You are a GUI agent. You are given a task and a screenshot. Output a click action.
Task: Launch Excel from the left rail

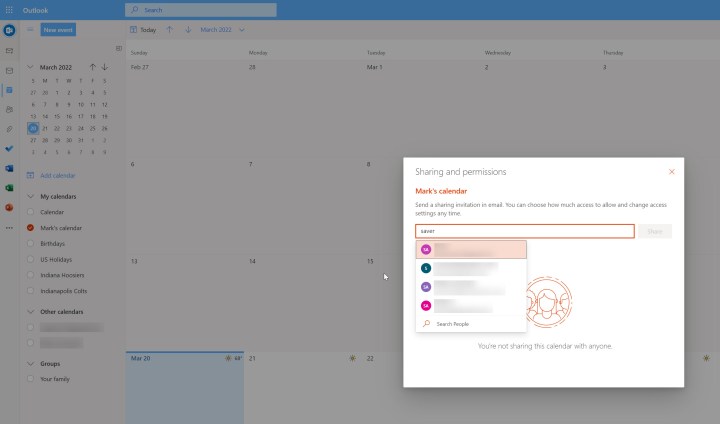[x=9, y=188]
